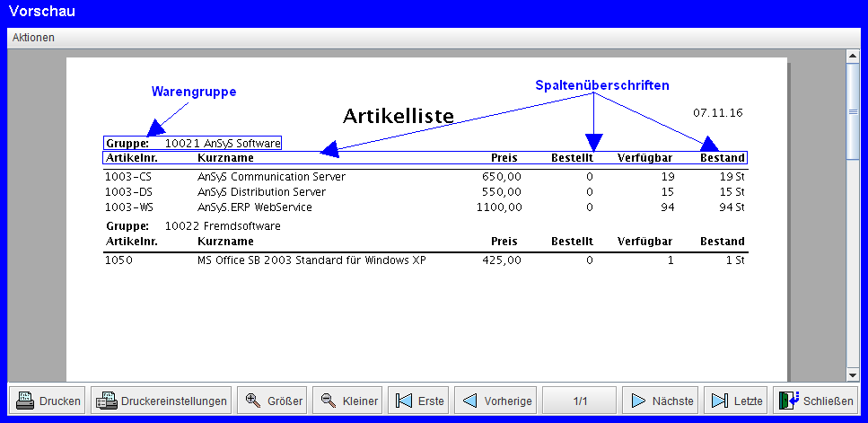The height and width of the screenshot is (423, 868).
Task: Go to previous page with Vorherige
Action: [x=495, y=401]
